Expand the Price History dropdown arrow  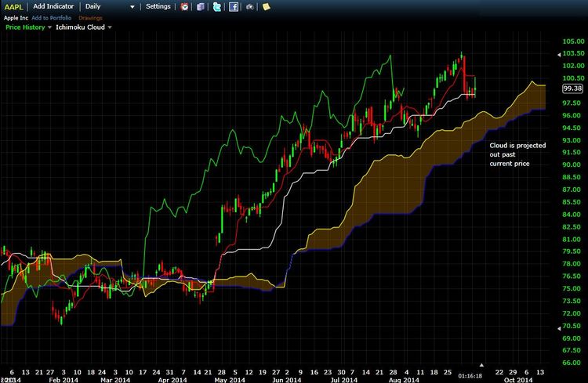pos(49,27)
